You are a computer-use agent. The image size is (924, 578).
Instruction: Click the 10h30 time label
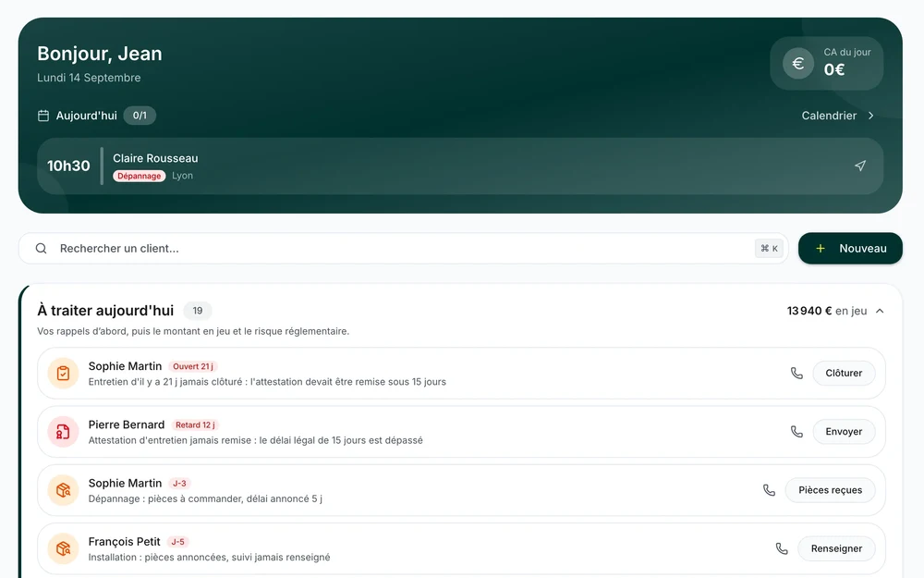click(x=68, y=166)
